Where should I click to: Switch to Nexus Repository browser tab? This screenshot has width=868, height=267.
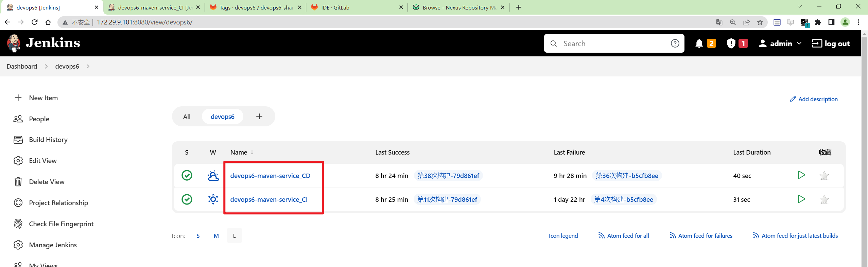pos(458,7)
